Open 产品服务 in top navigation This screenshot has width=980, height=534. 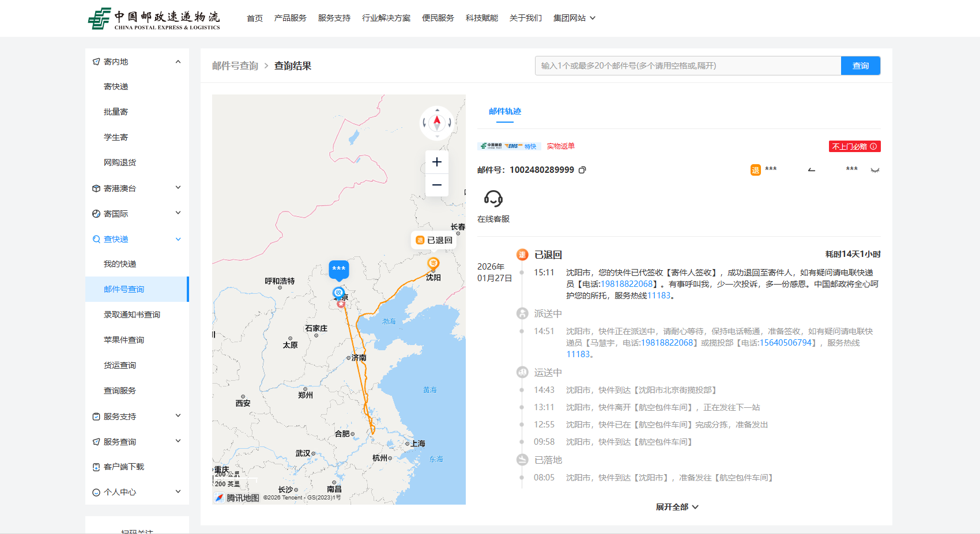pyautogui.click(x=290, y=18)
